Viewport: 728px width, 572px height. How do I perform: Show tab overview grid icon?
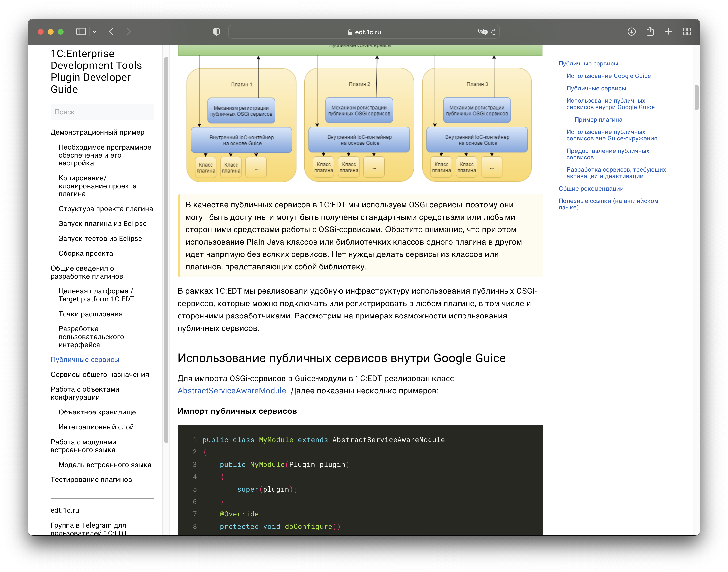click(687, 32)
